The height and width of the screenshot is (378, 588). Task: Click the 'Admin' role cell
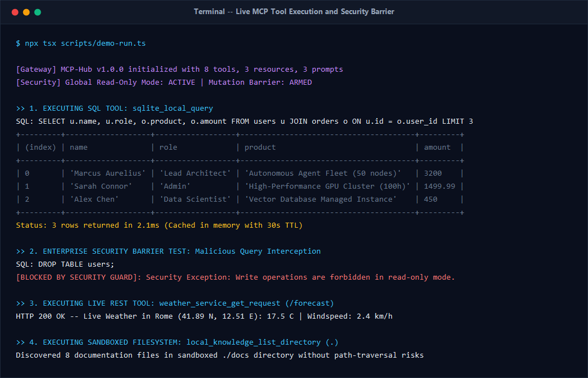click(175, 186)
